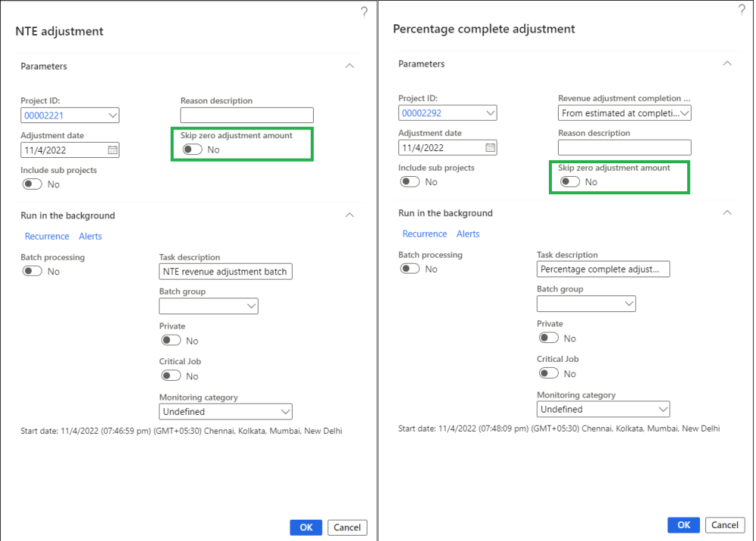Turn on Critical Job in NTE adjustment
The width and height of the screenshot is (756, 541).
(171, 376)
